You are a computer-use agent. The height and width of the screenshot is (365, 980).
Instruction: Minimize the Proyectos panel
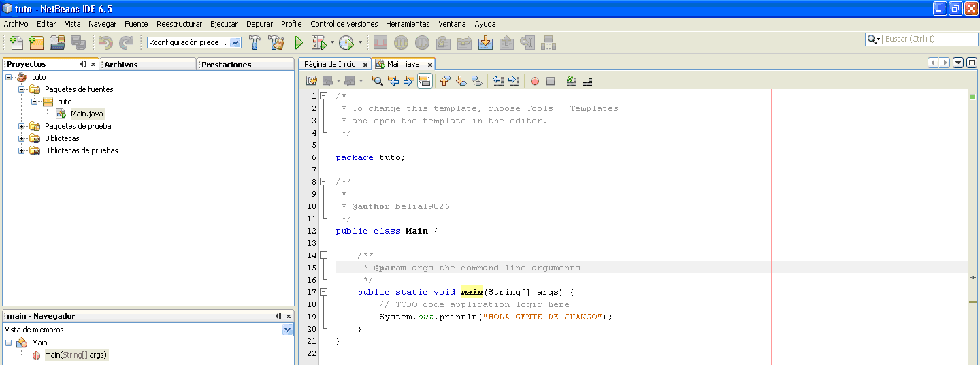click(83, 64)
